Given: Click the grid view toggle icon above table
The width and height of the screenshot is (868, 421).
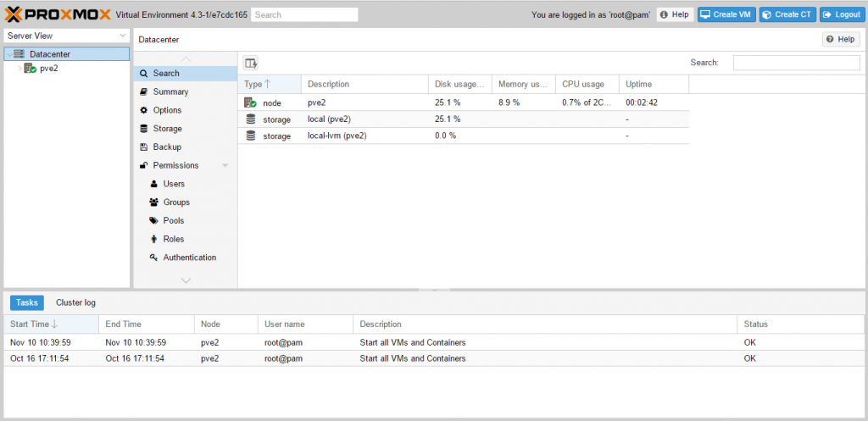Looking at the screenshot, I should click(x=251, y=63).
